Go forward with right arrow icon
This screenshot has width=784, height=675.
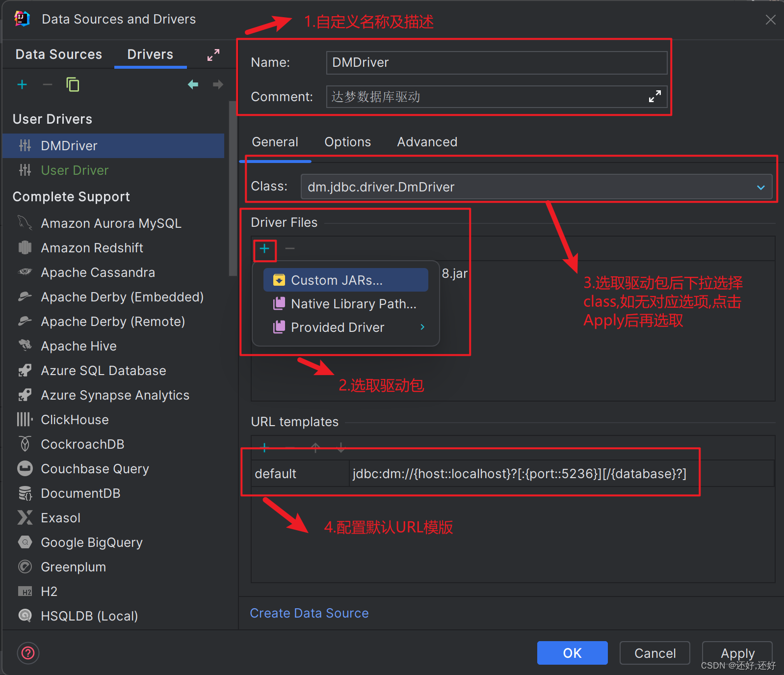218,84
